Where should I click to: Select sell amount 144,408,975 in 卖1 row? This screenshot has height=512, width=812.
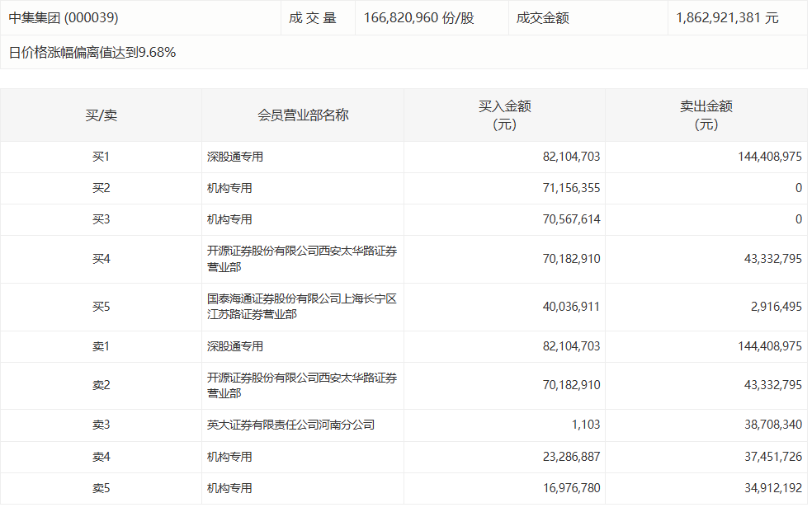tap(770, 346)
